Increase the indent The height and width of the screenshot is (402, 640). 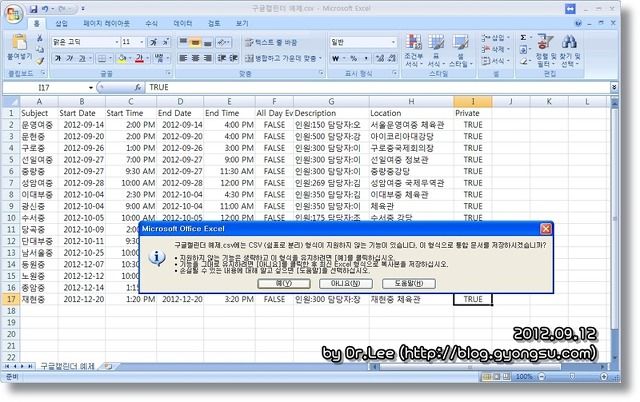pyautogui.click(x=233, y=58)
